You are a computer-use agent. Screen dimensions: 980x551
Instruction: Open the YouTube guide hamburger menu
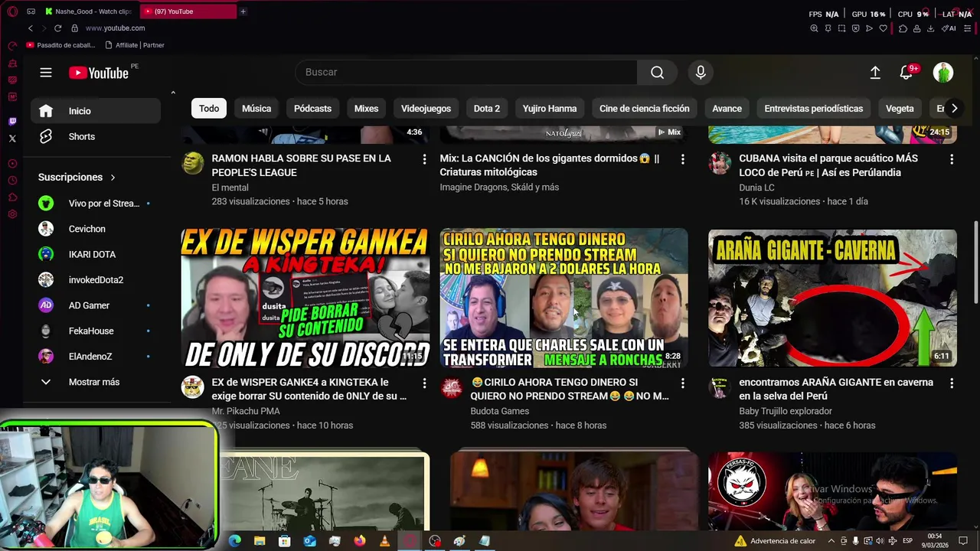(46, 73)
